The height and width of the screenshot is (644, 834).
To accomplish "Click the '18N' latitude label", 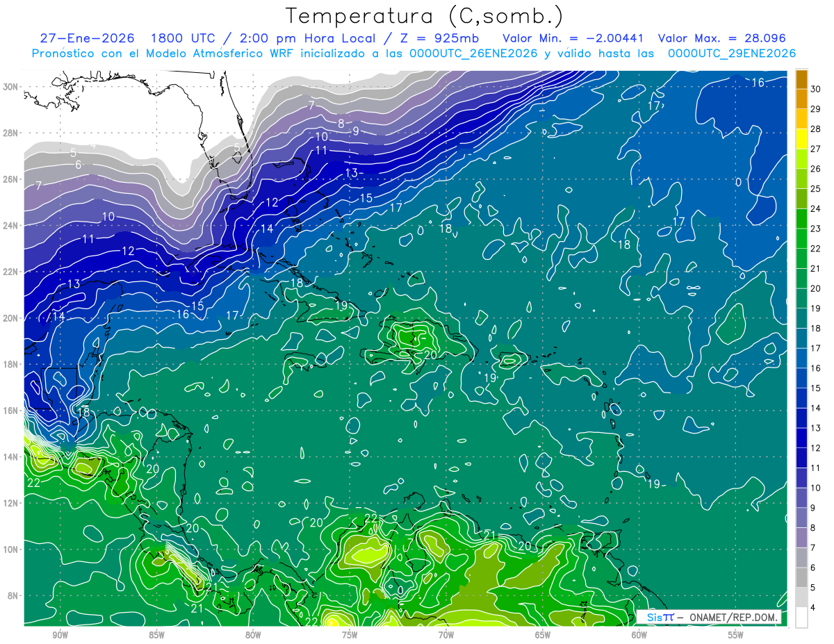I will point(10,364).
